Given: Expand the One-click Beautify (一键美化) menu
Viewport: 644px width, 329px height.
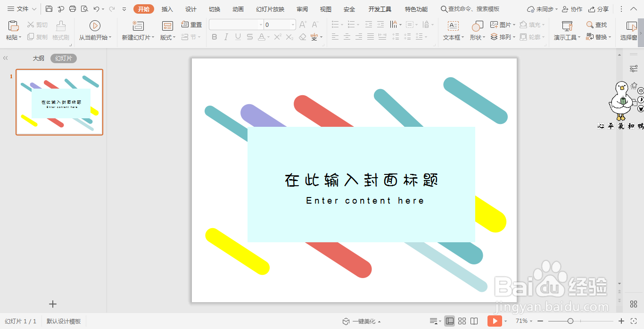Looking at the screenshot, I should coord(362,321).
